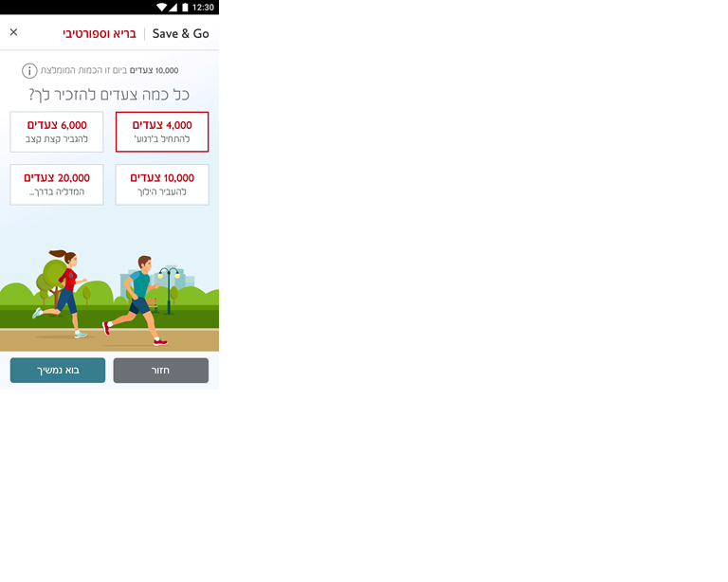The image size is (728, 582).
Task: Close the Save & Go screen with X
Action: [x=13, y=32]
